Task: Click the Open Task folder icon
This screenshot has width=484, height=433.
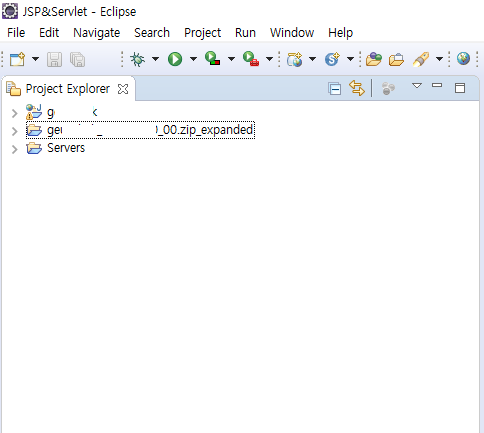Action: point(396,60)
